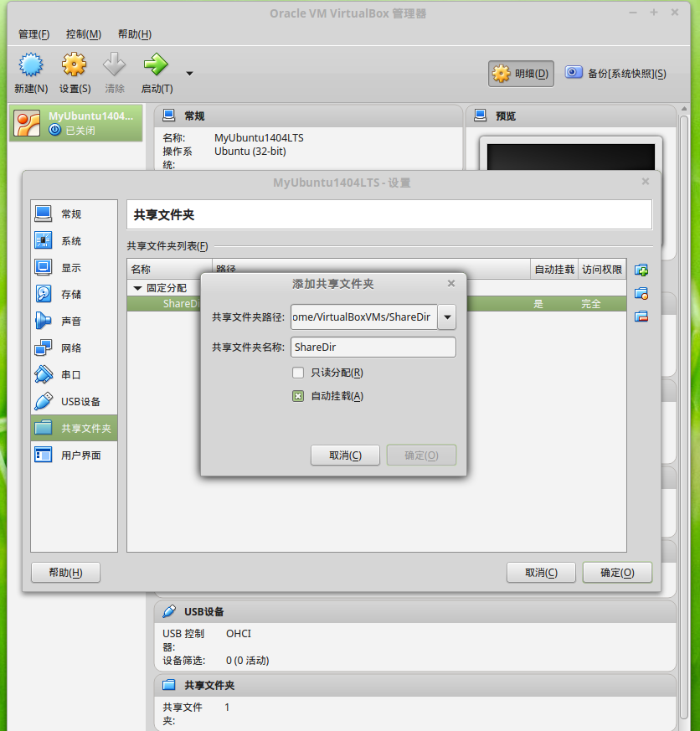Image resolution: width=700 pixels, height=731 pixels.
Task: Close the MyUbuntu1404LTS 设置 window
Action: pos(646,182)
